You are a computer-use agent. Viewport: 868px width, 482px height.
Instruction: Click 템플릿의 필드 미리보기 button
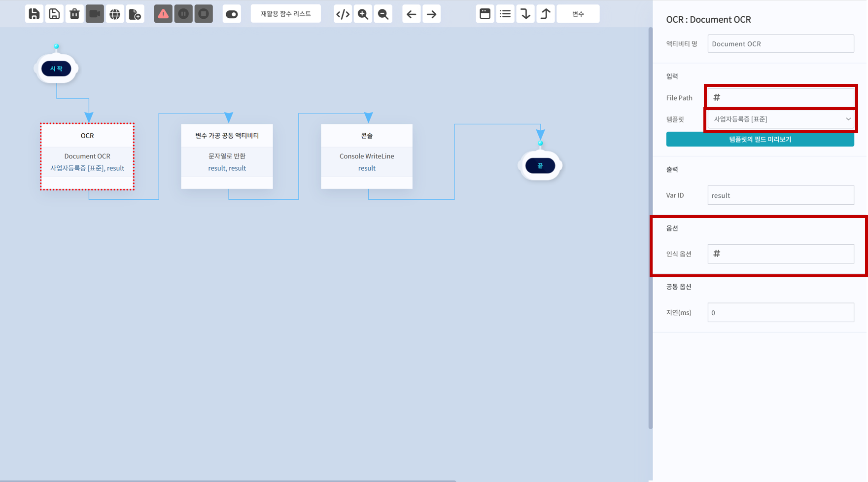760,139
